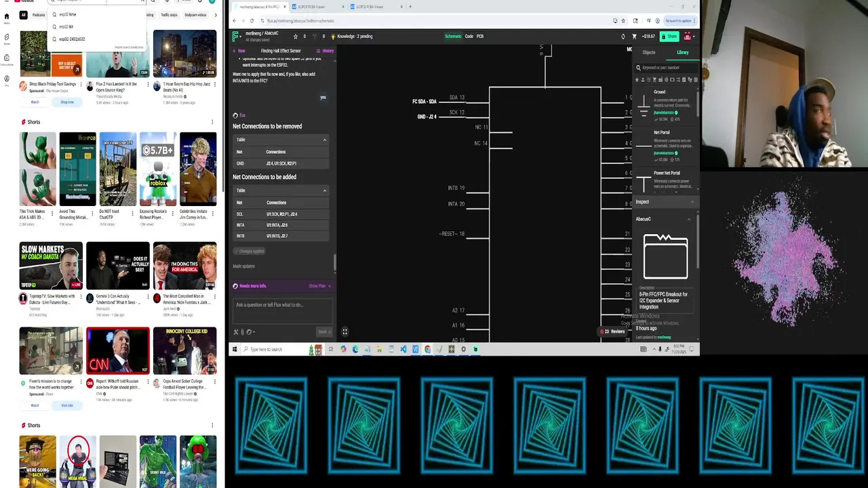
Task: Click the description text field
Action: tap(665, 300)
